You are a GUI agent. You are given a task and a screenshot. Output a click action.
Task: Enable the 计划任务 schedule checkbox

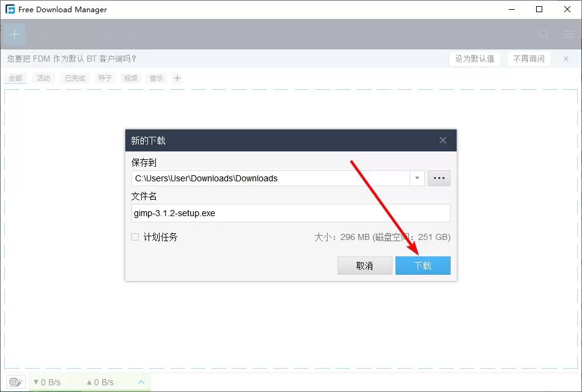pyautogui.click(x=135, y=237)
